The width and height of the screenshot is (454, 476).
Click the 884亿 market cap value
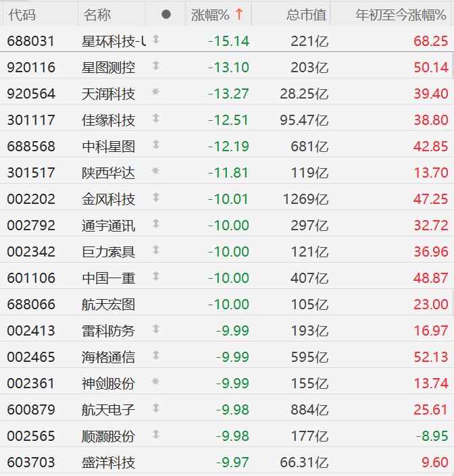pos(309,410)
